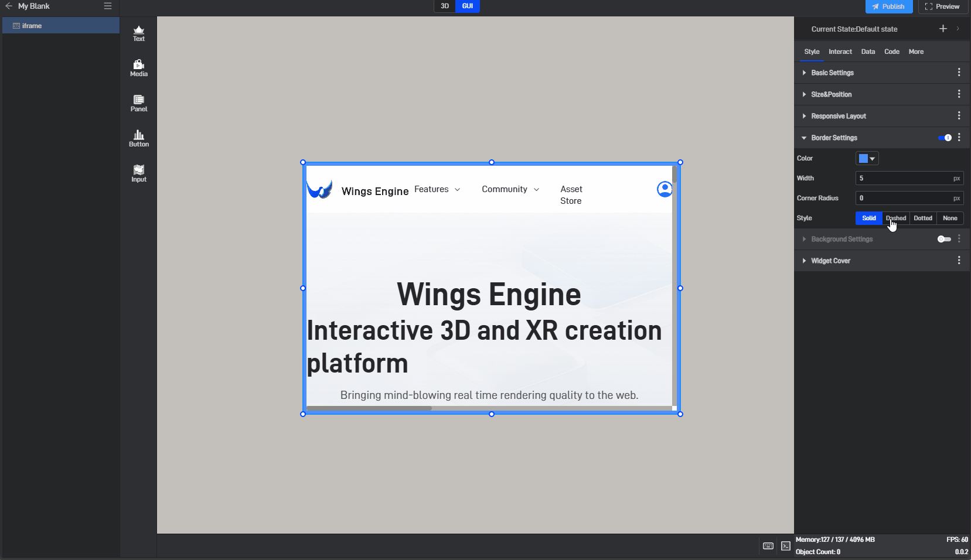Open Background Settings options menu dots

coord(959,238)
